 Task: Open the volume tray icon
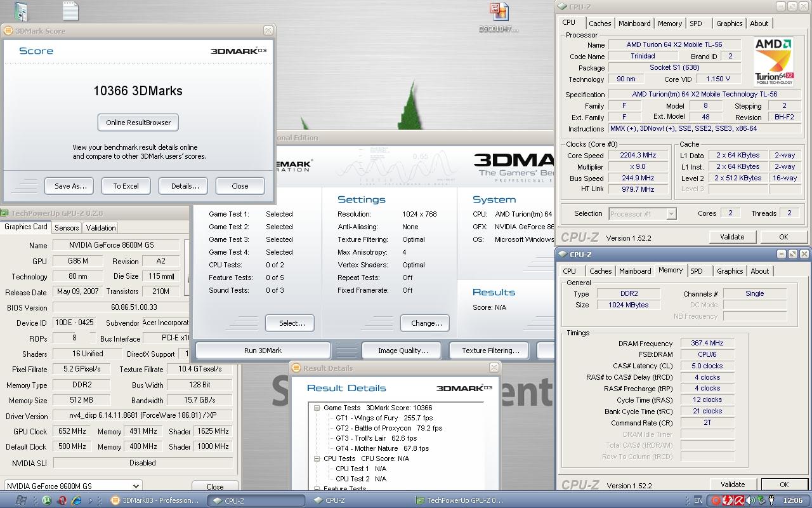pyautogui.click(x=750, y=500)
